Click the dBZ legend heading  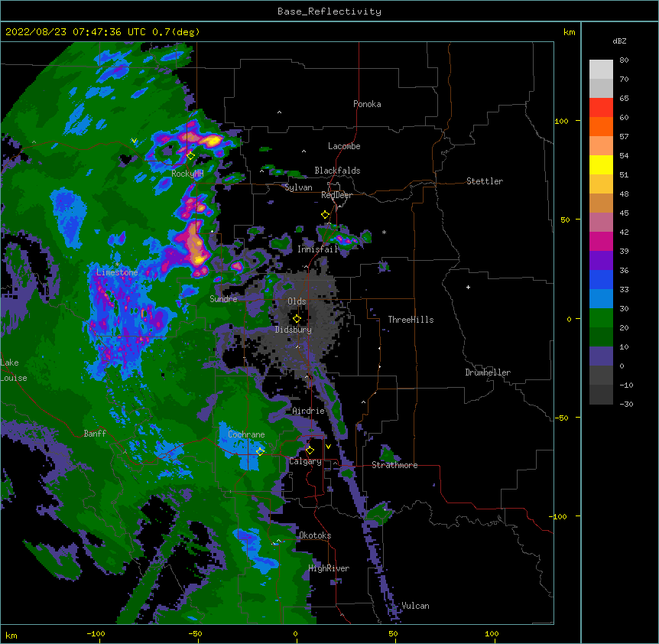tap(619, 41)
